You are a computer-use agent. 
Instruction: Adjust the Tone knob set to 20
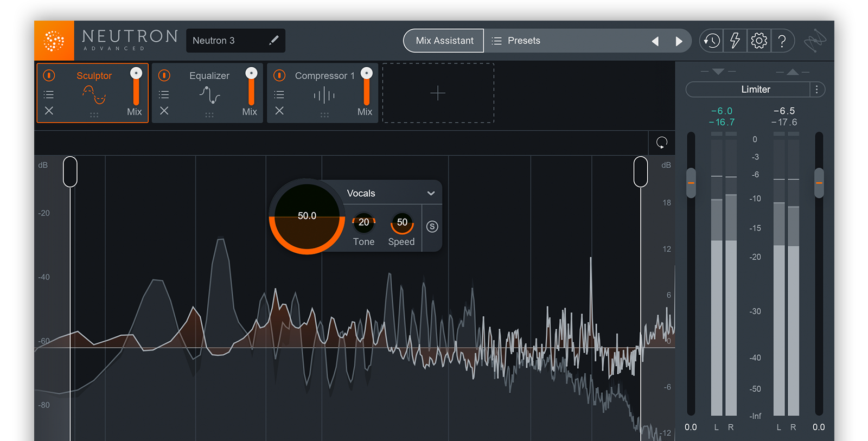[363, 222]
